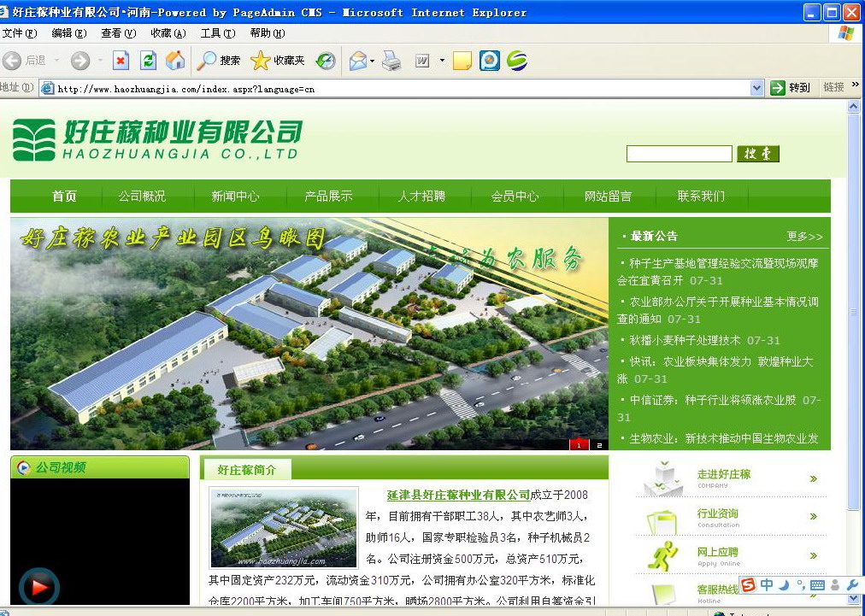
Task: Print the page with printer icon
Action: [391, 61]
